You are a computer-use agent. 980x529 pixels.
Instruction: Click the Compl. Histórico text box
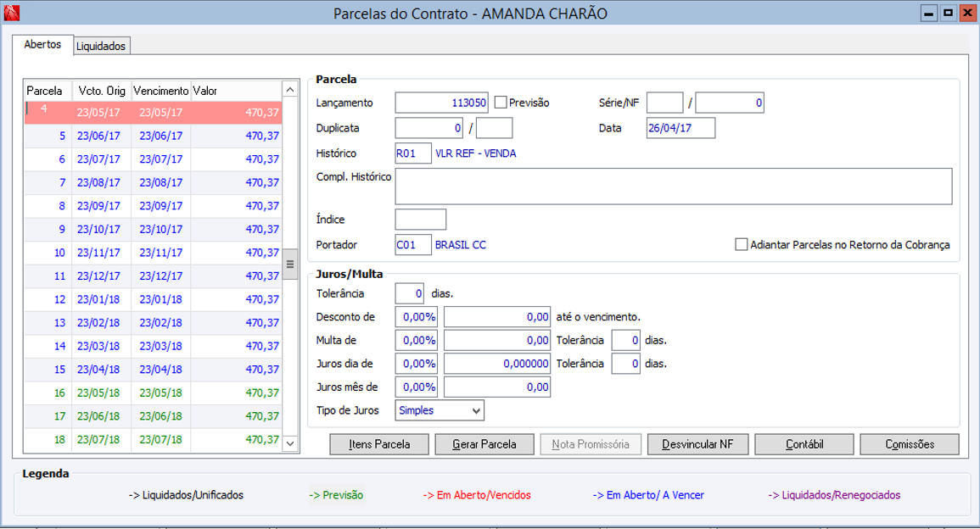(673, 187)
